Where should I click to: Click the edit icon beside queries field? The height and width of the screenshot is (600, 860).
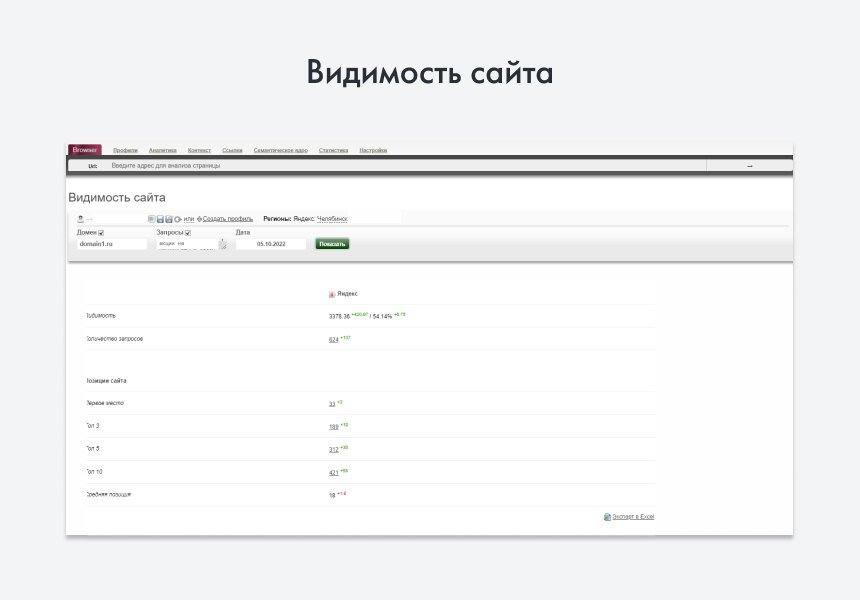223,244
